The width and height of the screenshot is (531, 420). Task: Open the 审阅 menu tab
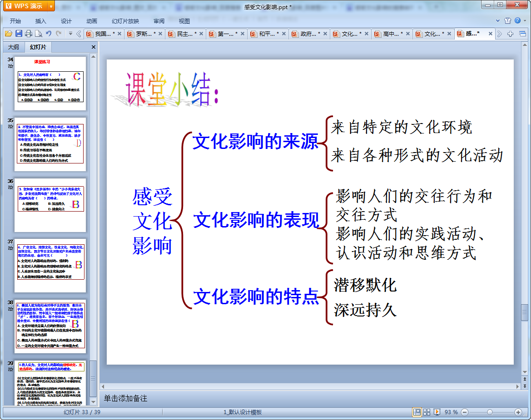click(x=159, y=21)
